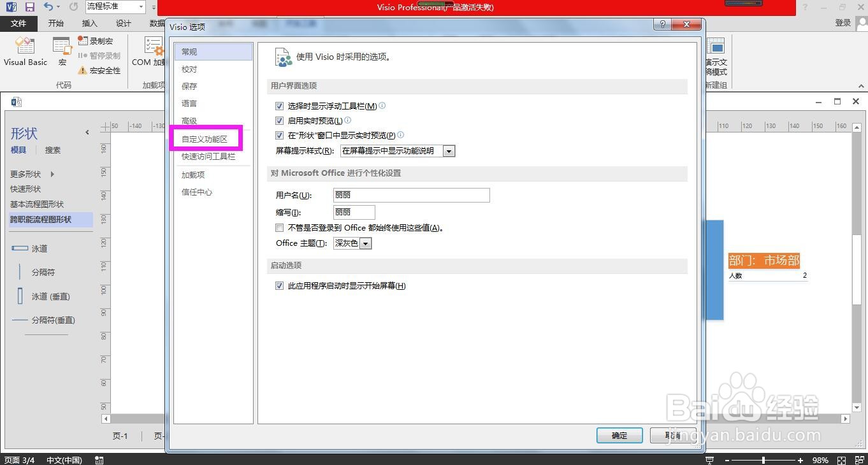The image size is (868, 465).
Task: Open COM 加载项 add-ins icon
Action: (x=154, y=46)
